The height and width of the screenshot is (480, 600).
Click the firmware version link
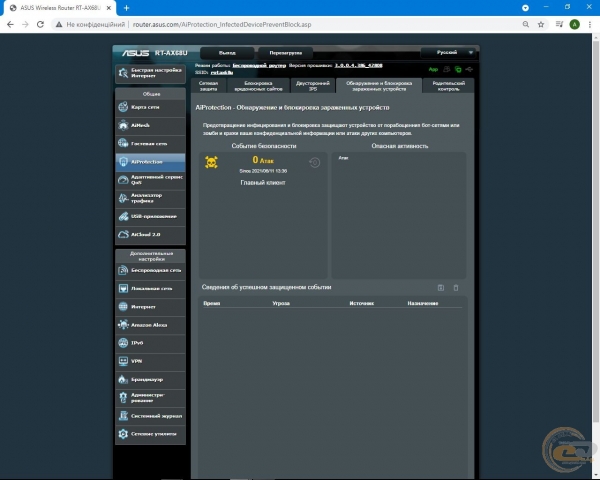coord(359,65)
